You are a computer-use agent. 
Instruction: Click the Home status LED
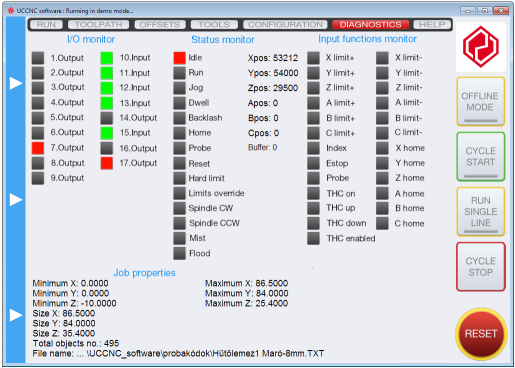tap(179, 133)
